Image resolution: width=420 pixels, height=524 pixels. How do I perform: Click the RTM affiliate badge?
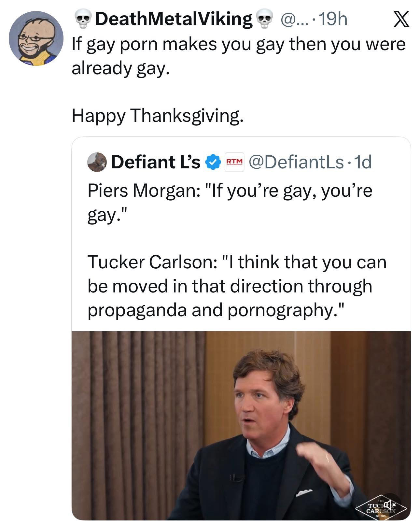[x=234, y=162]
